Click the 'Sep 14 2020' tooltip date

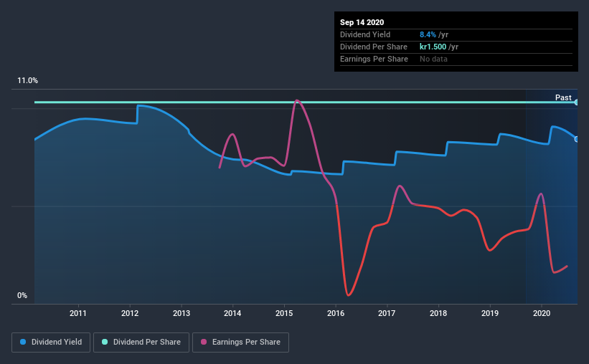point(362,22)
